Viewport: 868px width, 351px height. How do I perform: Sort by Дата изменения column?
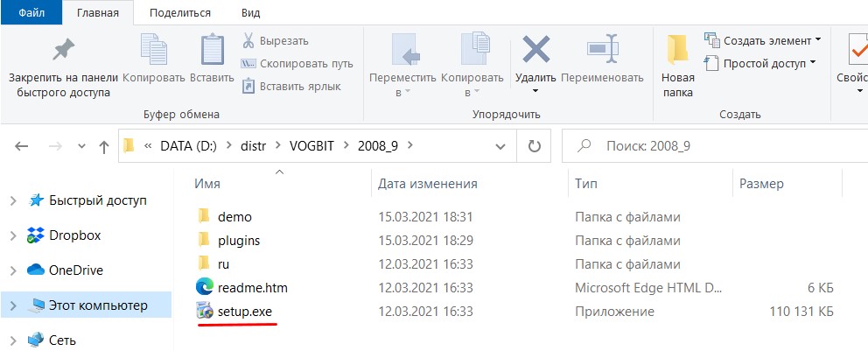coord(427,184)
